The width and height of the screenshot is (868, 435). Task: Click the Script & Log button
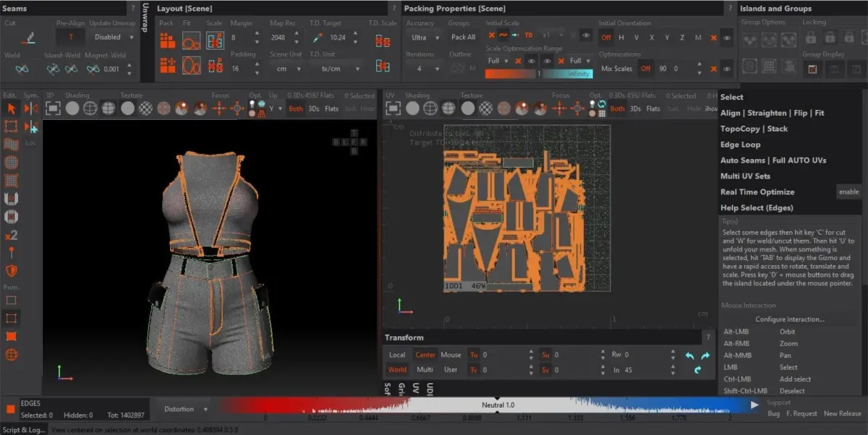(x=24, y=429)
